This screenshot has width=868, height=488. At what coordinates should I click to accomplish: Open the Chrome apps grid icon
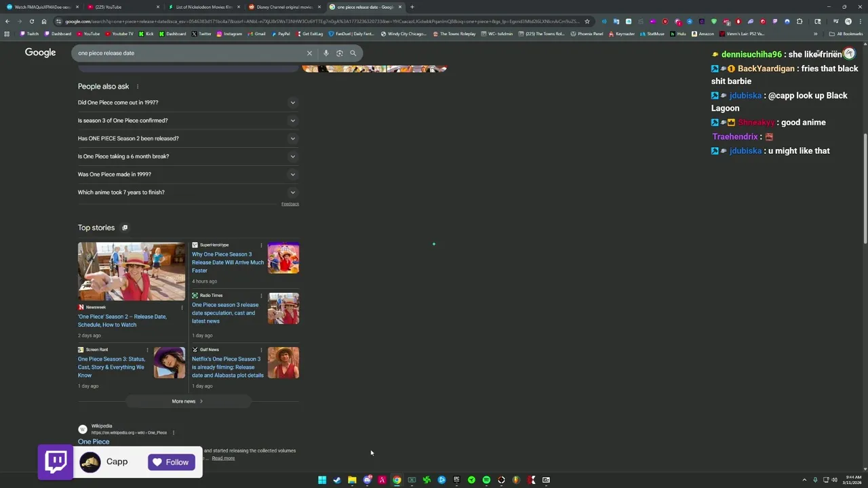point(7,34)
